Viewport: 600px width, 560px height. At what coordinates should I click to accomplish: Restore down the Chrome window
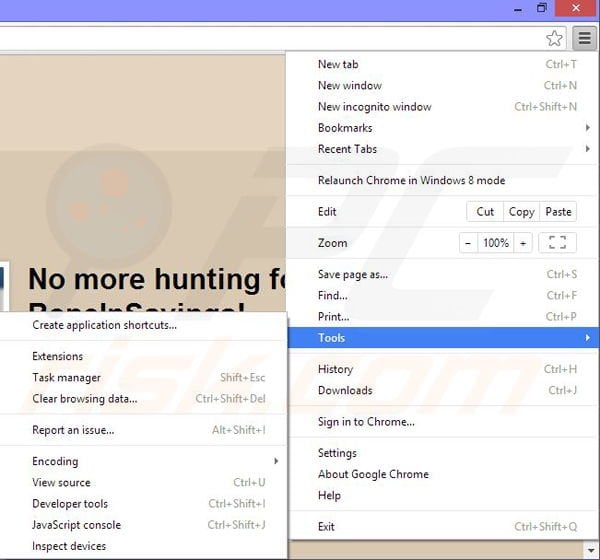point(541,8)
